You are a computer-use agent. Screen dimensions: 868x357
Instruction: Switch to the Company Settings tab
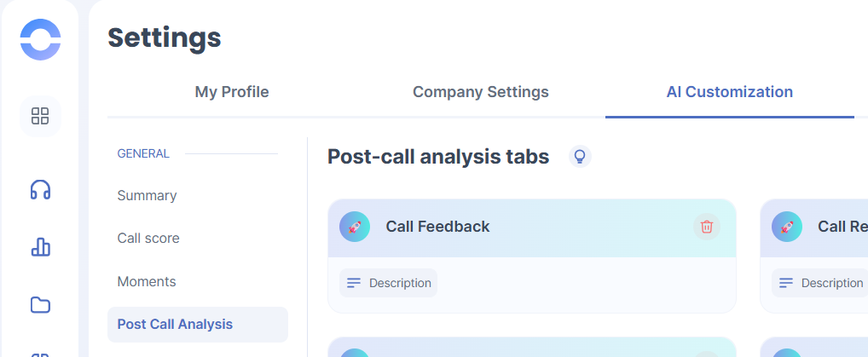tap(481, 92)
